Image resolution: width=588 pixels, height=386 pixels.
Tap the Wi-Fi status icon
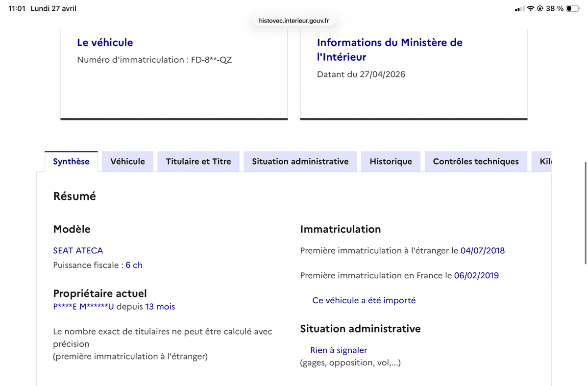530,8
